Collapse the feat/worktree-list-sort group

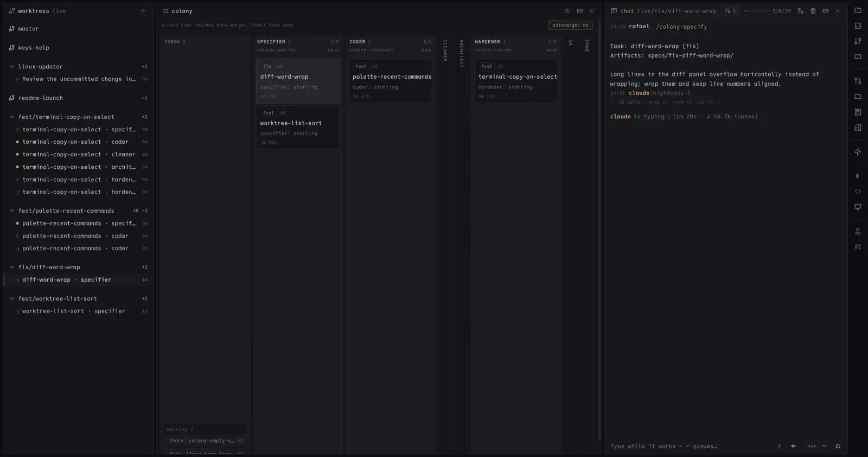pos(12,299)
